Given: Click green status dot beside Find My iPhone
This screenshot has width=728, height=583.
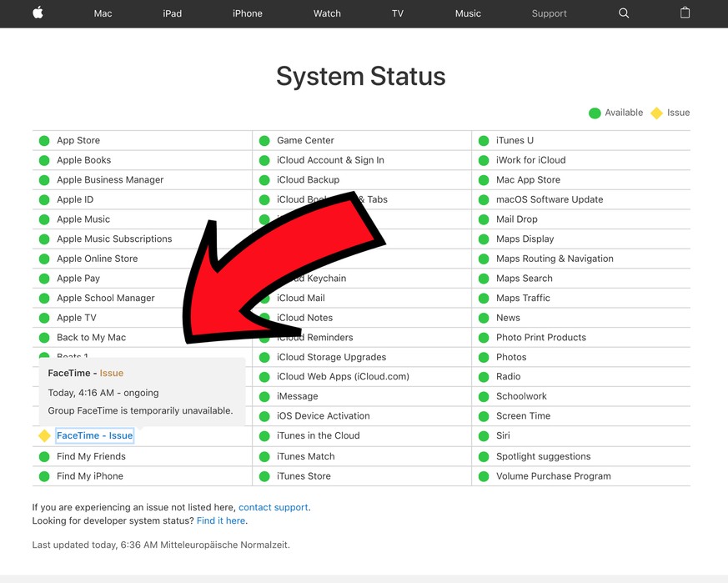Looking at the screenshot, I should click(x=44, y=476).
